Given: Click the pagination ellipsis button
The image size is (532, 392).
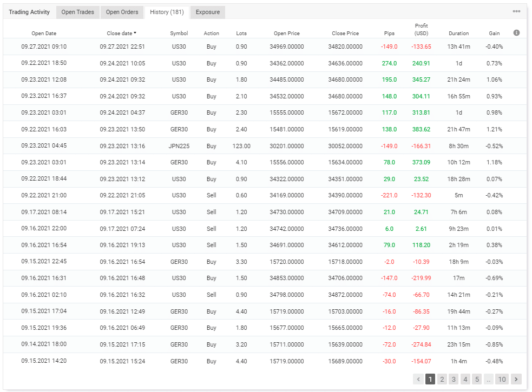Looking at the screenshot, I should tap(488, 379).
